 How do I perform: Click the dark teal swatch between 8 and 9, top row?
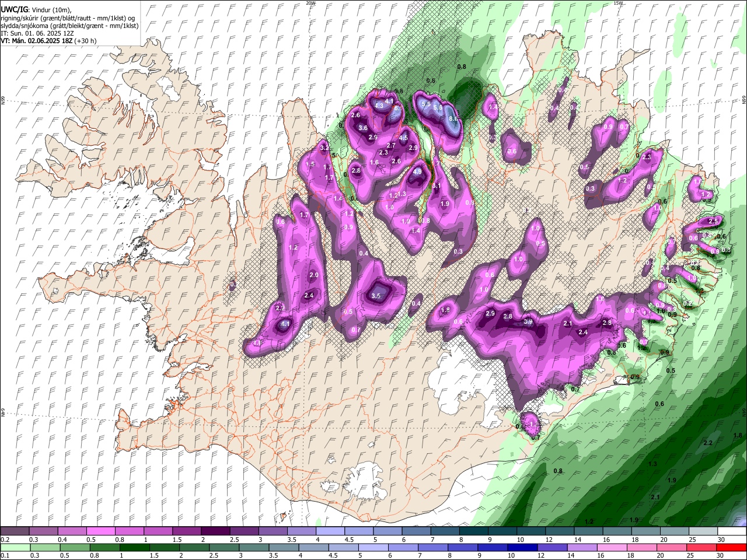473,531
